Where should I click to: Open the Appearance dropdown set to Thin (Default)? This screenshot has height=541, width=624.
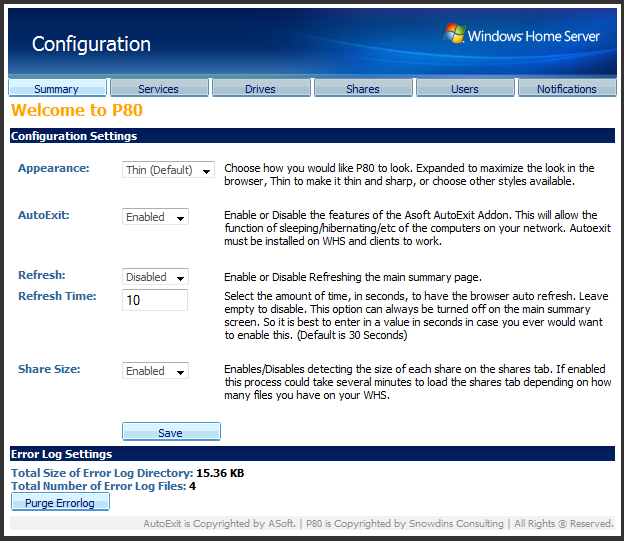168,170
